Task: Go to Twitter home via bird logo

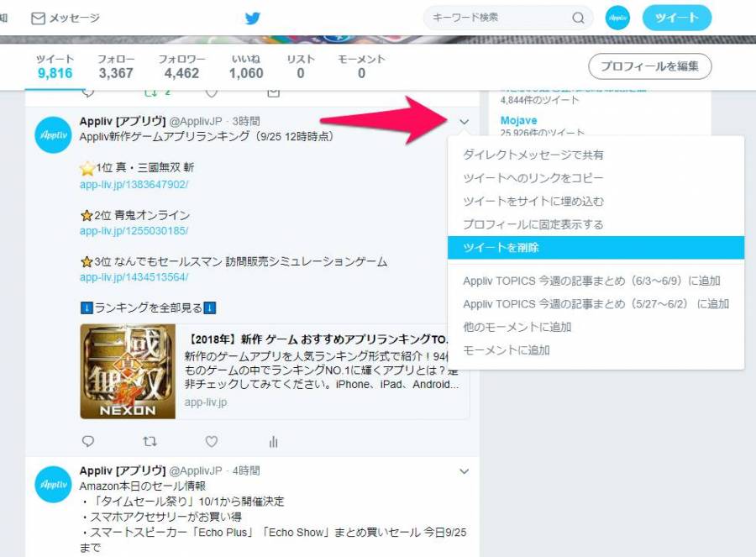Action: point(253,18)
